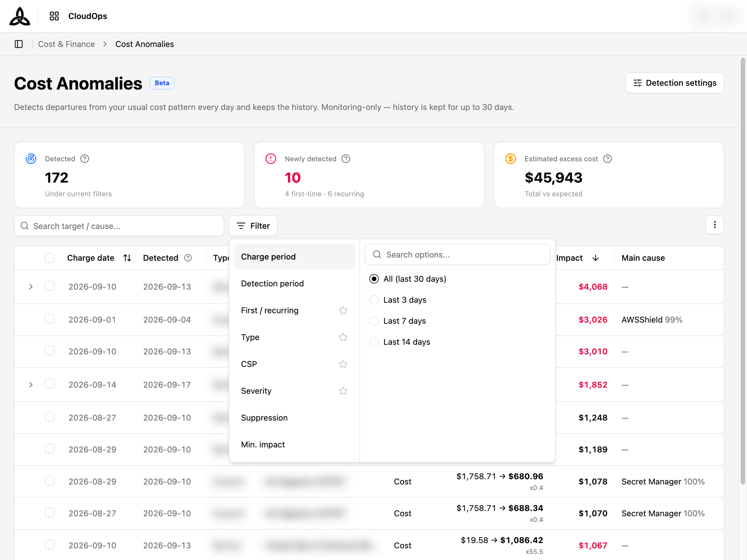Open the three-dot more options menu
The image size is (747, 560).
coord(715,225)
